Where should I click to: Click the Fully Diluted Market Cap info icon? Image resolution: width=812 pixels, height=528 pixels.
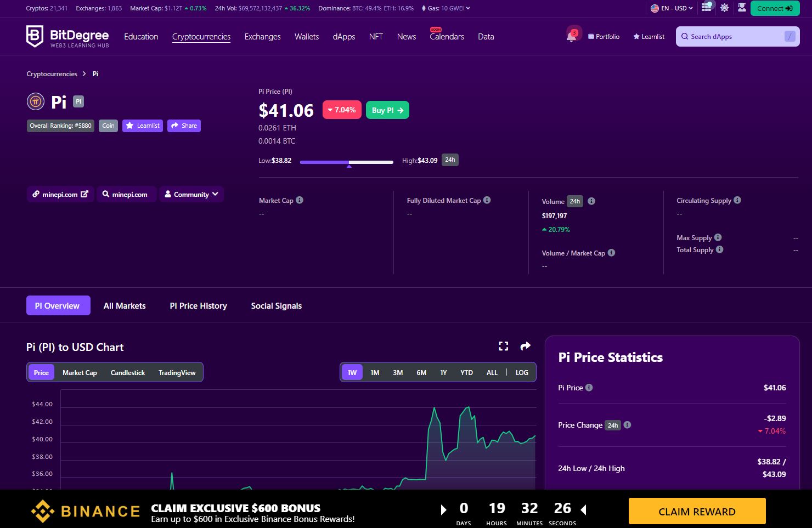coord(487,200)
